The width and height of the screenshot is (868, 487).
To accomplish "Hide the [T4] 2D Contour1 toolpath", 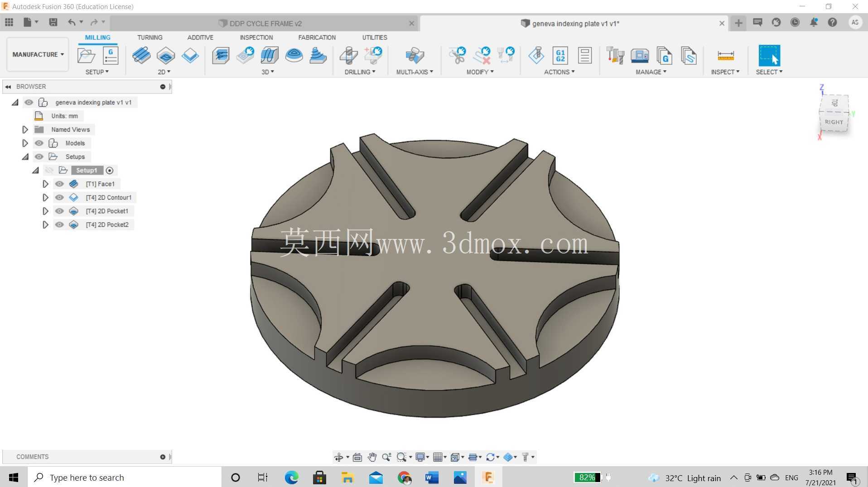I will point(59,197).
